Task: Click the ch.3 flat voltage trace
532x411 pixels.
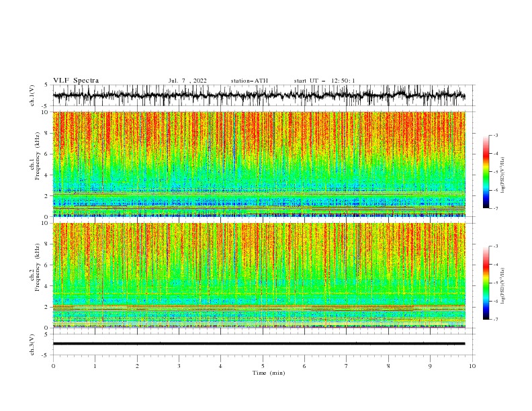Action: coord(259,344)
